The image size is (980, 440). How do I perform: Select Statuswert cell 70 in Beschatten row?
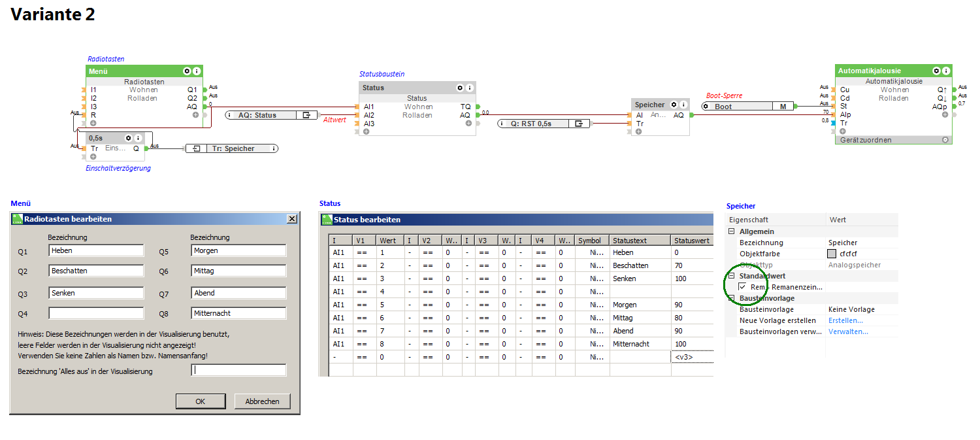pyautogui.click(x=692, y=265)
